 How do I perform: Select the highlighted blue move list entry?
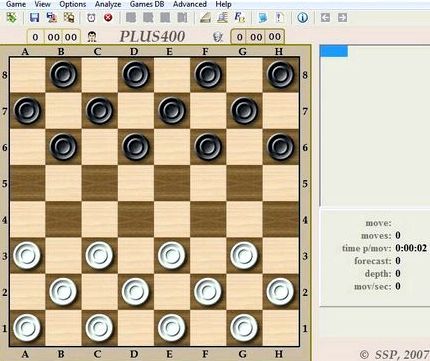(334, 51)
